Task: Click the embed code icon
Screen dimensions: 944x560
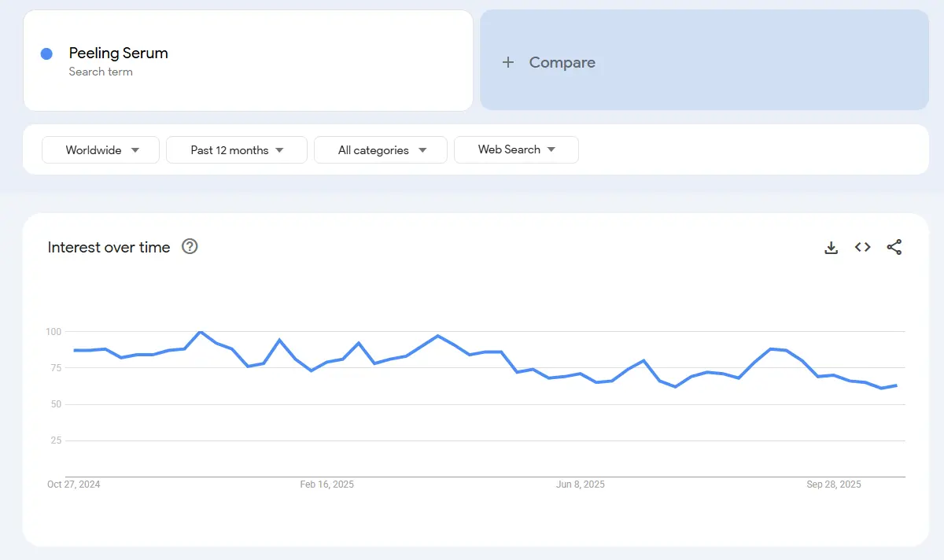Action: (x=863, y=247)
